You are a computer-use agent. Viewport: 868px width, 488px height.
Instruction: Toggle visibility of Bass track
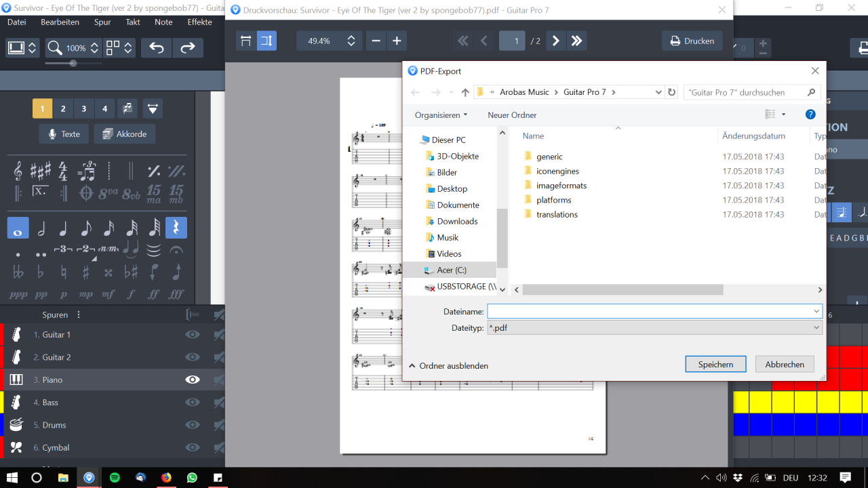point(193,402)
